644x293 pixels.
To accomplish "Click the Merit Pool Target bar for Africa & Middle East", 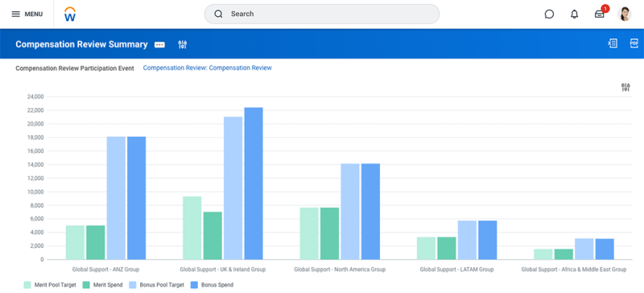I will (543, 254).
